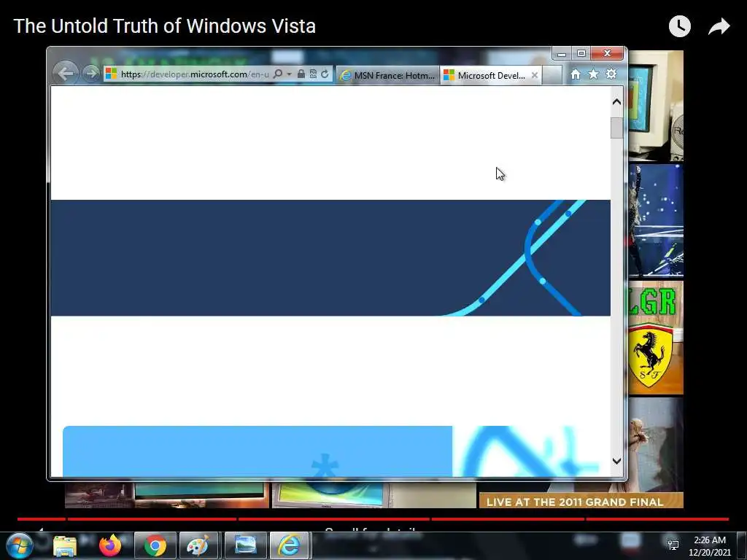Switch to the MSN France: Hotm... tab

[x=388, y=75]
